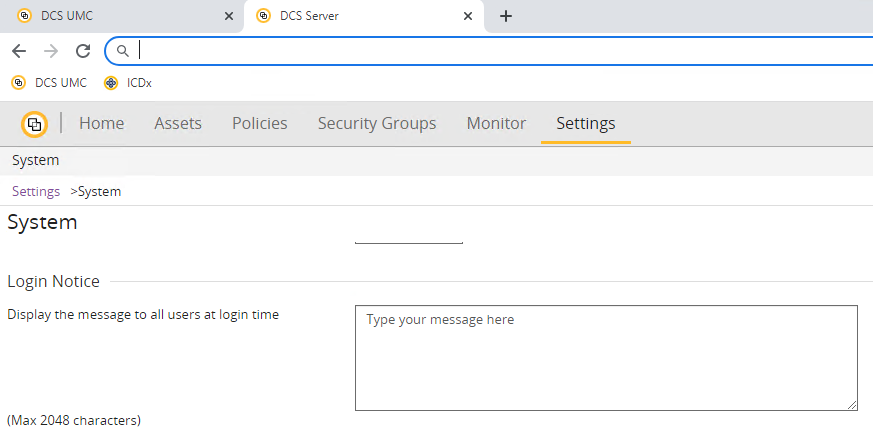Click the browser Forward arrow
Viewport: 873px width, 436px height.
pyautogui.click(x=51, y=51)
